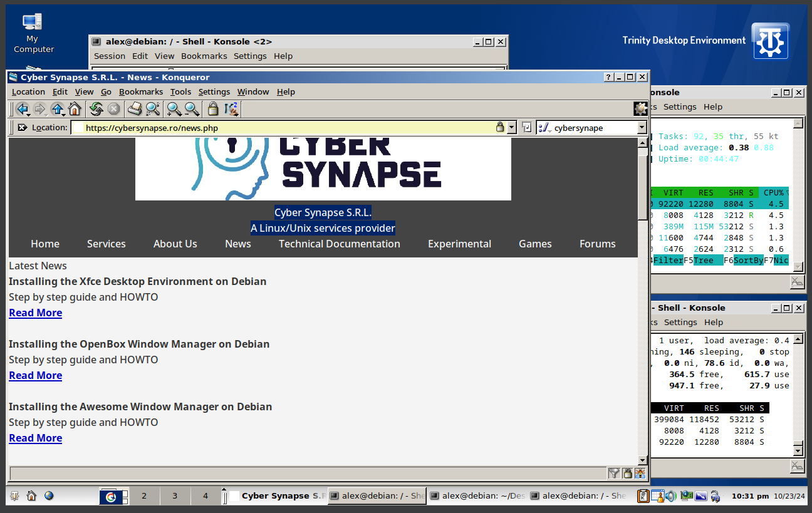Screen dimensions: 812x513
Task: Click the volume speaker in system tray
Action: pos(670,496)
